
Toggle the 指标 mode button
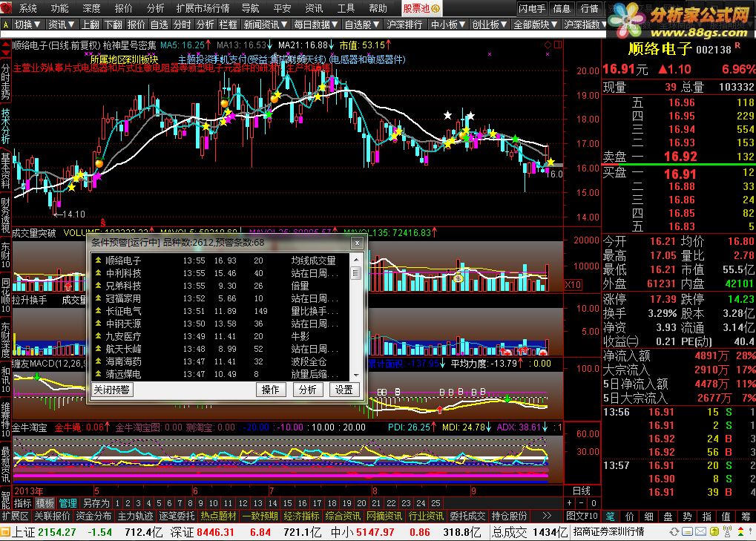point(22,503)
